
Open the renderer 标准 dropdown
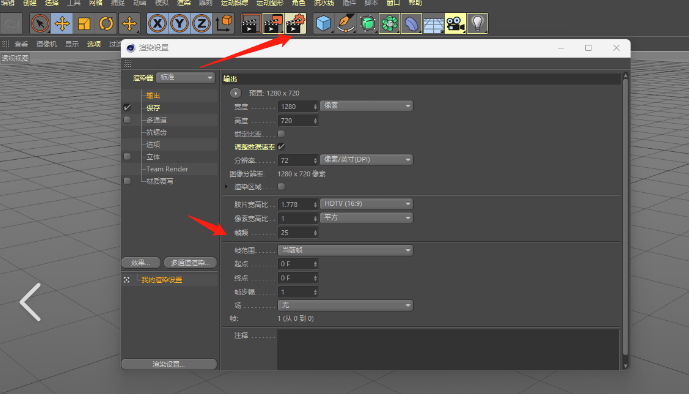[x=185, y=77]
